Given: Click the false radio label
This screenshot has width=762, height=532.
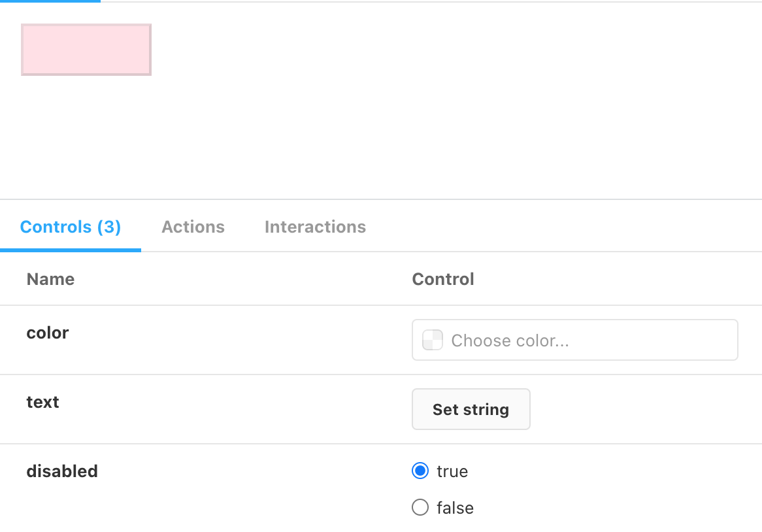Looking at the screenshot, I should click(456, 507).
